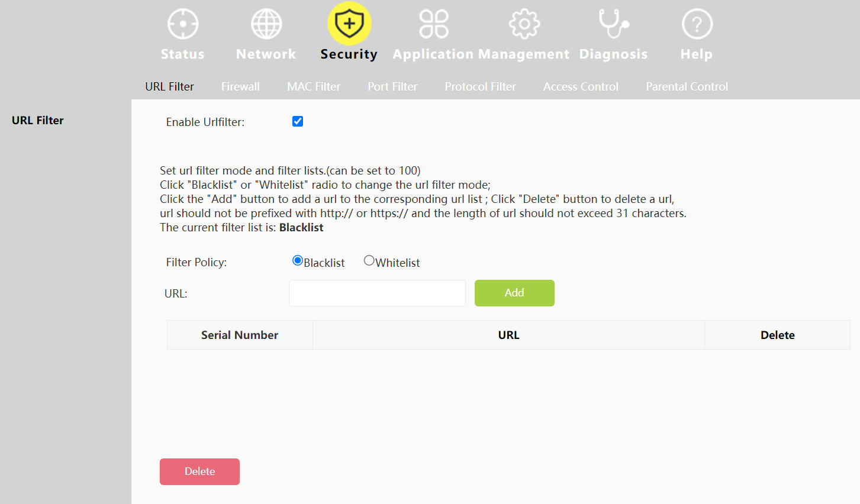Open the Network globe icon
The image size is (860, 504).
click(x=266, y=24)
